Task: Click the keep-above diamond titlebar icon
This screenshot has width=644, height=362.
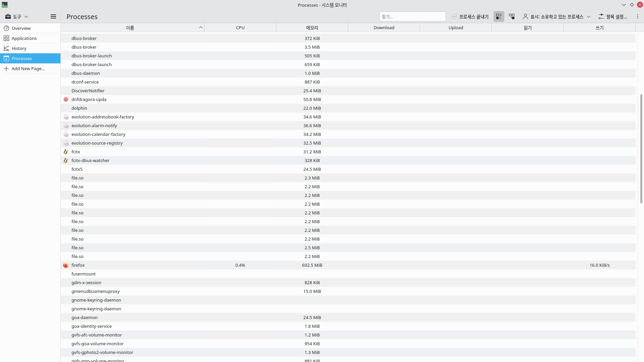Action: click(632, 5)
